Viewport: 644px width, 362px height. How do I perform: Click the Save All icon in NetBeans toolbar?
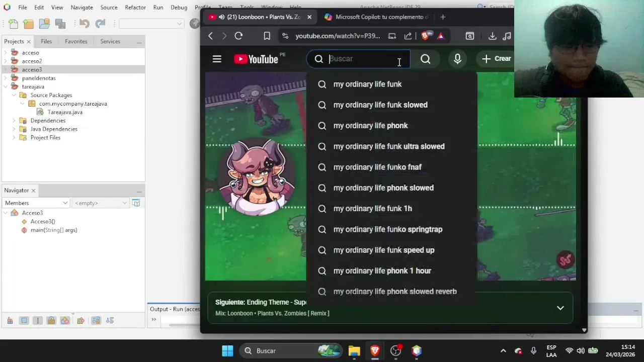(60, 24)
